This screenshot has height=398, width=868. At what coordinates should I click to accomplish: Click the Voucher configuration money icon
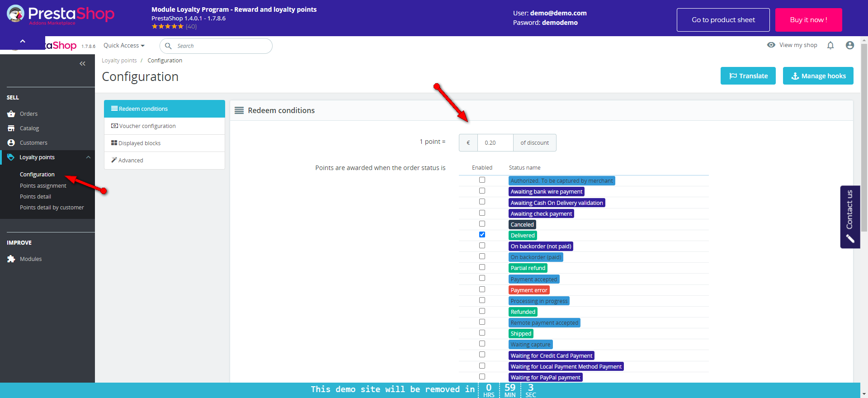[x=114, y=126]
